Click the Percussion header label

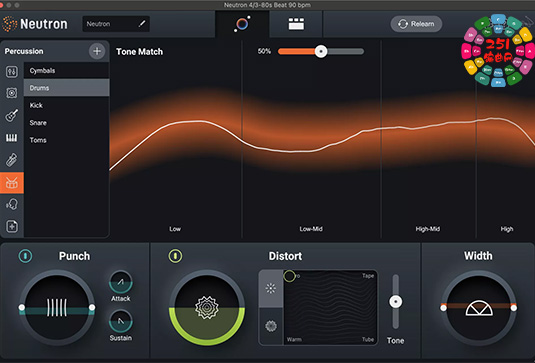pyautogui.click(x=24, y=51)
